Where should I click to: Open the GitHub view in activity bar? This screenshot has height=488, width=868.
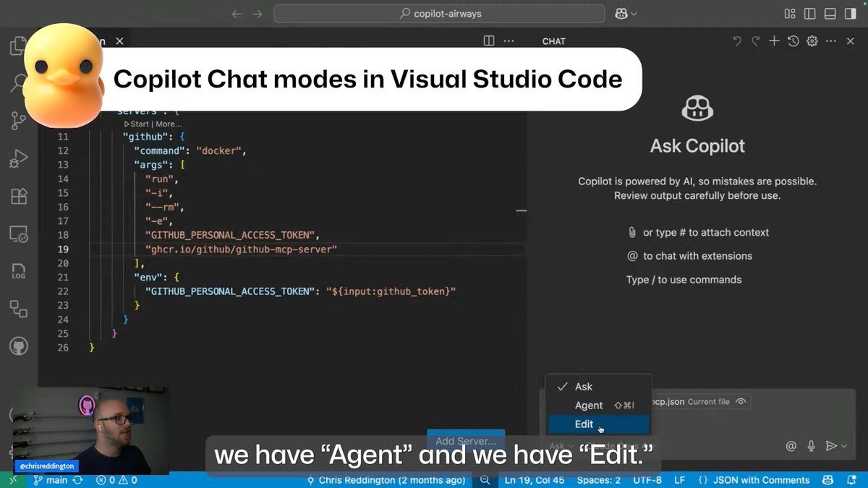tap(18, 346)
